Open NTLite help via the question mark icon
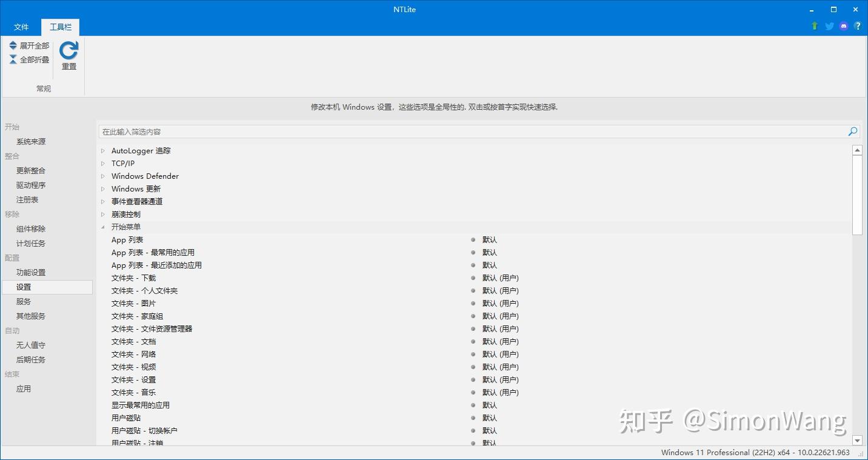 [x=858, y=26]
